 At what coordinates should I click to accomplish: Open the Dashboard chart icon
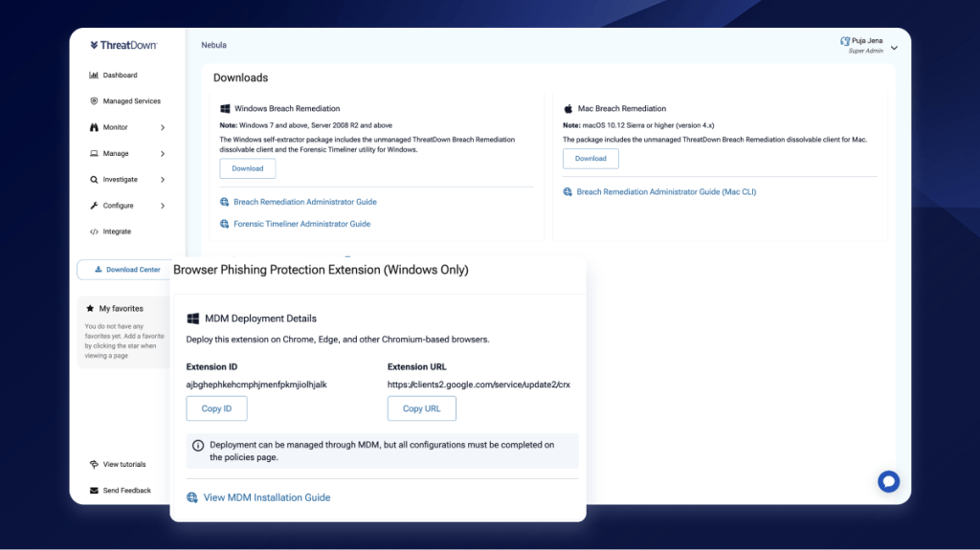point(94,75)
